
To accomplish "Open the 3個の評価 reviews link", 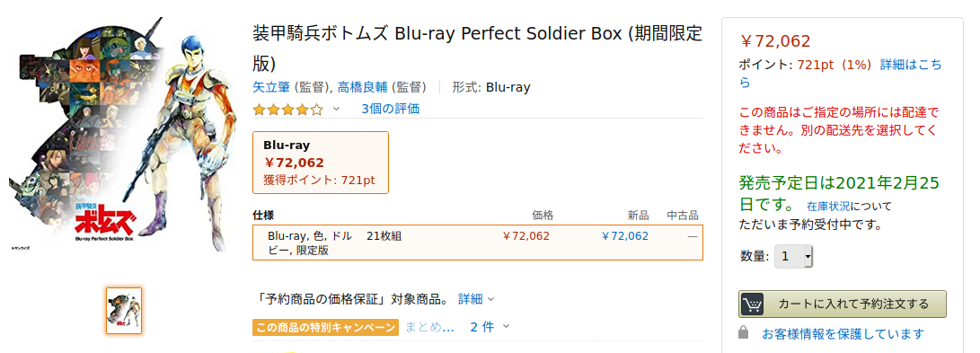I will tap(391, 109).
